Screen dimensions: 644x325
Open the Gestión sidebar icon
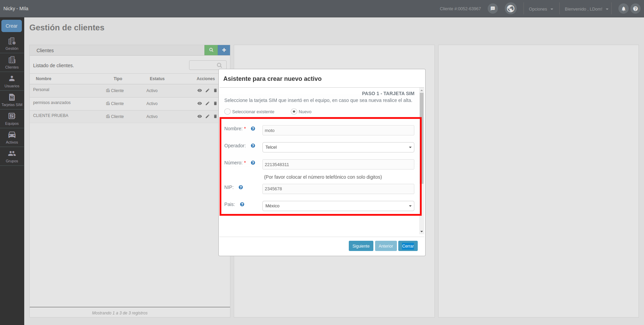click(x=12, y=44)
